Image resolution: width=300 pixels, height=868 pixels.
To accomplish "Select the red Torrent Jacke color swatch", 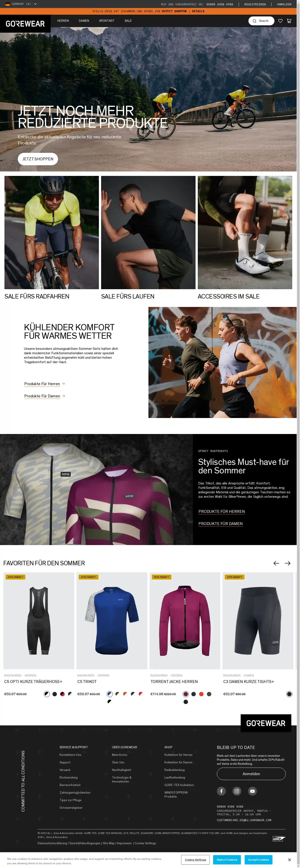I will [x=201, y=694].
